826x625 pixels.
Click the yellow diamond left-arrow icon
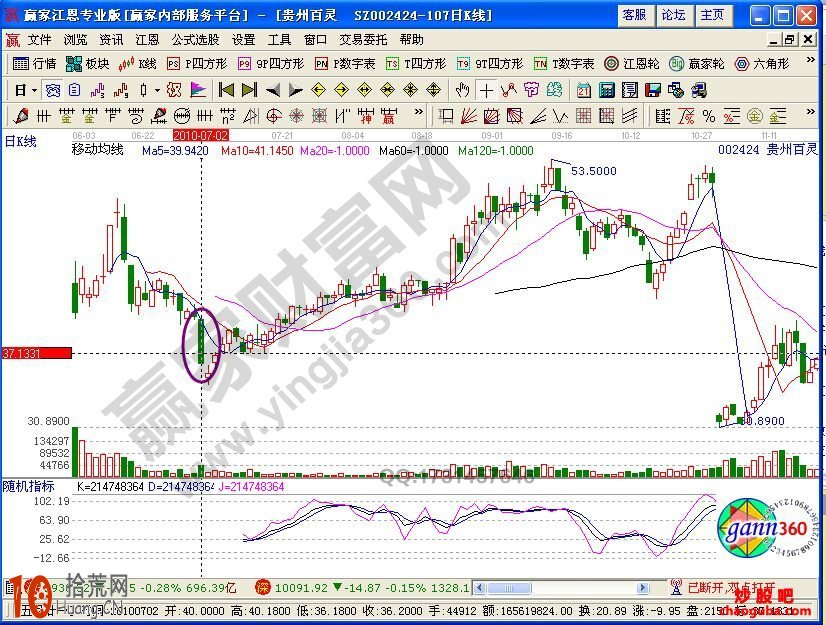319,91
